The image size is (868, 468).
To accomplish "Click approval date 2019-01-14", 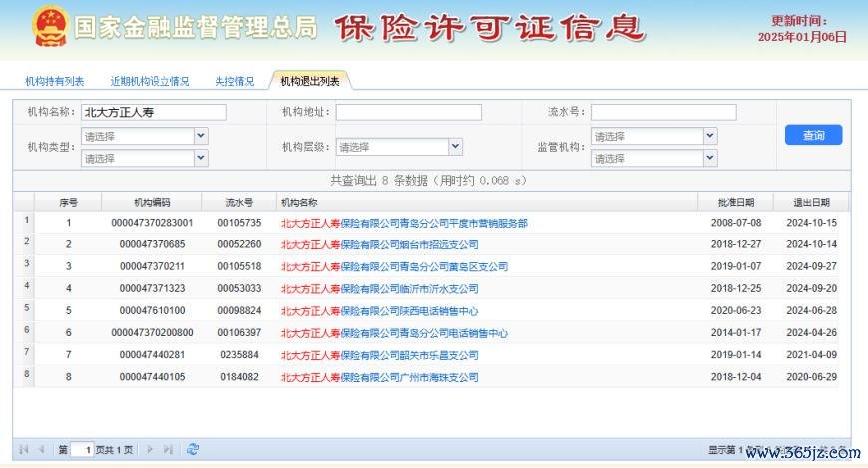I will click(736, 355).
